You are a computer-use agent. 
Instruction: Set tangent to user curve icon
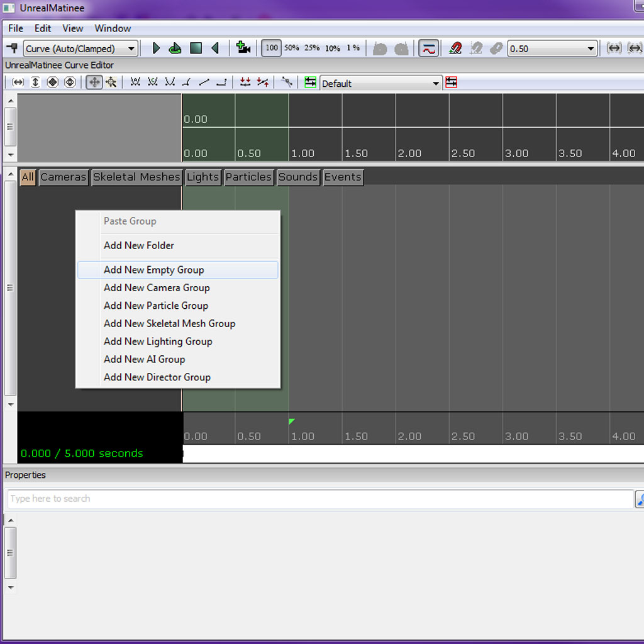[170, 82]
